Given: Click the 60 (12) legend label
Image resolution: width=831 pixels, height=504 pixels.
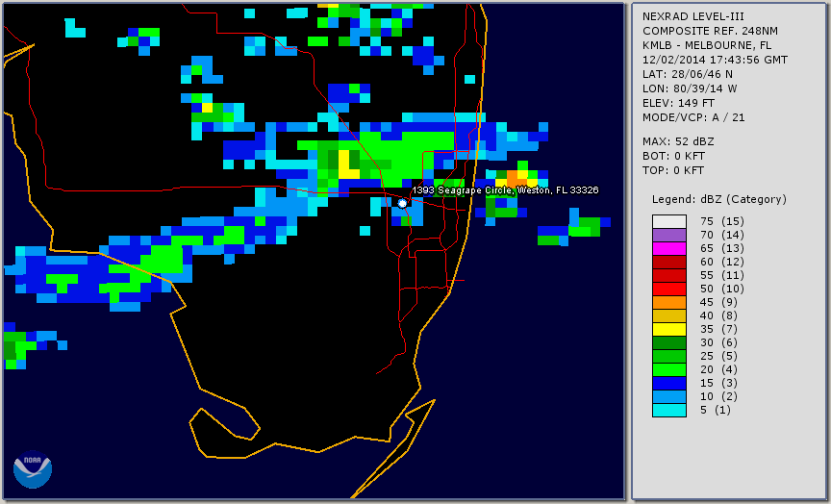Looking at the screenshot, I should click(721, 262).
